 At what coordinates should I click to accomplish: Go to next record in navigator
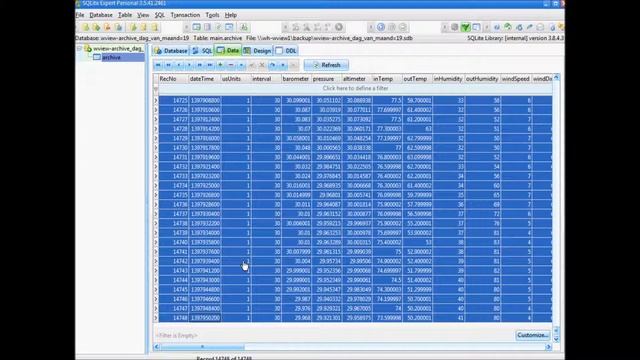pyautogui.click(x=189, y=65)
